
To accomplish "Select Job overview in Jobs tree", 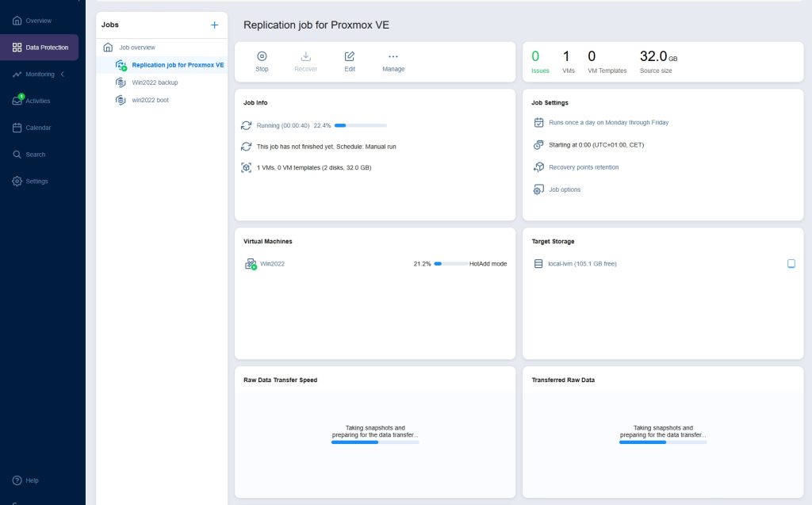I will [136, 48].
